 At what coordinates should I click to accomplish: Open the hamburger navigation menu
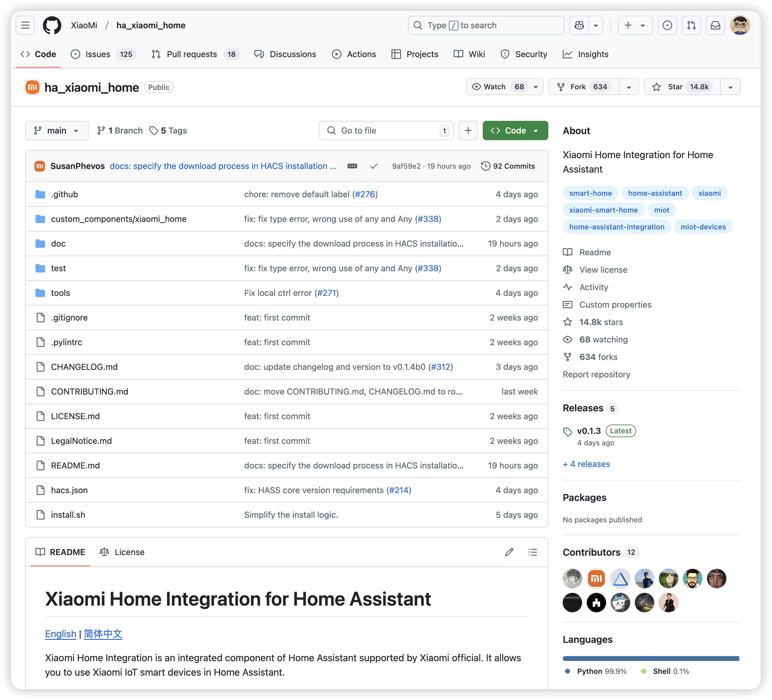pyautogui.click(x=25, y=25)
